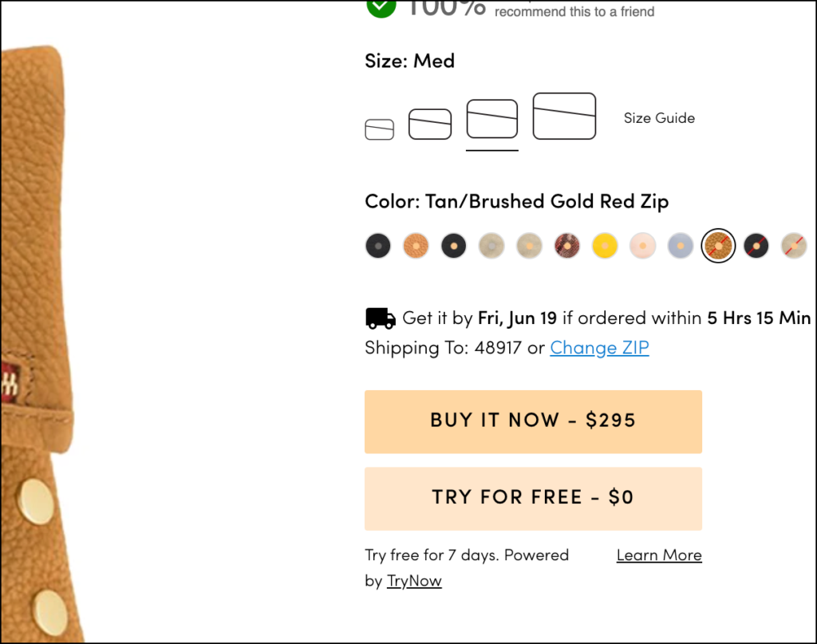Select the smallest wallet size icon

378,129
